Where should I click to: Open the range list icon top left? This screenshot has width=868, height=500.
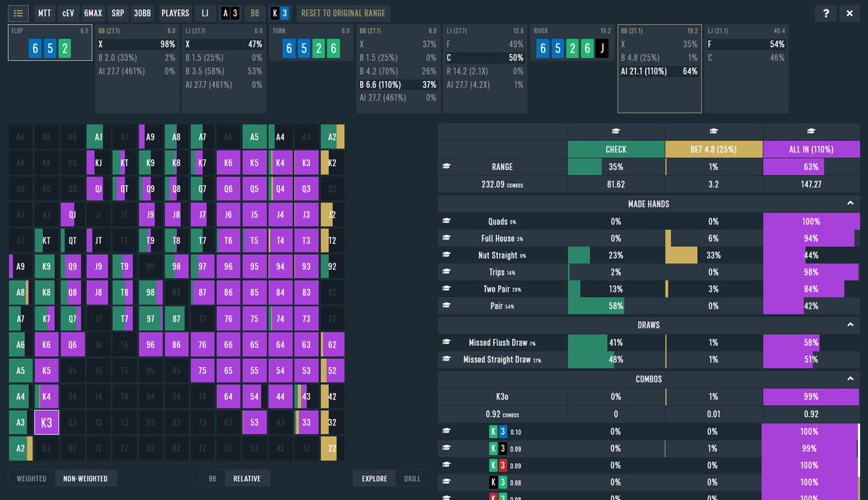click(18, 13)
